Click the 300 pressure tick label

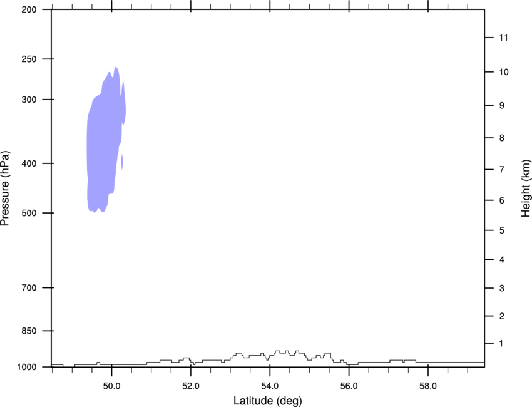click(29, 100)
